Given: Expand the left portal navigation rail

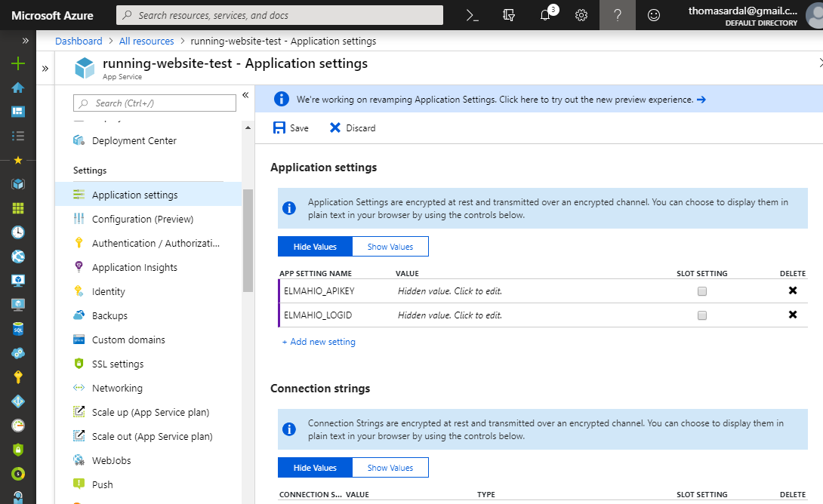Looking at the screenshot, I should coord(25,41).
